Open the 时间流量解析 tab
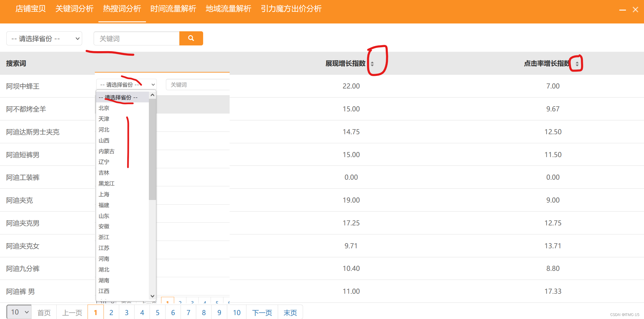 [x=173, y=9]
